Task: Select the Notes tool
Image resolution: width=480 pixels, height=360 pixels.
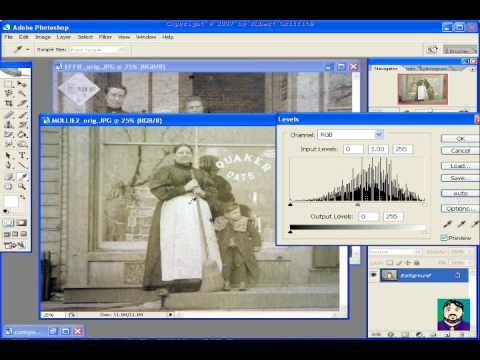Action: tap(9, 177)
